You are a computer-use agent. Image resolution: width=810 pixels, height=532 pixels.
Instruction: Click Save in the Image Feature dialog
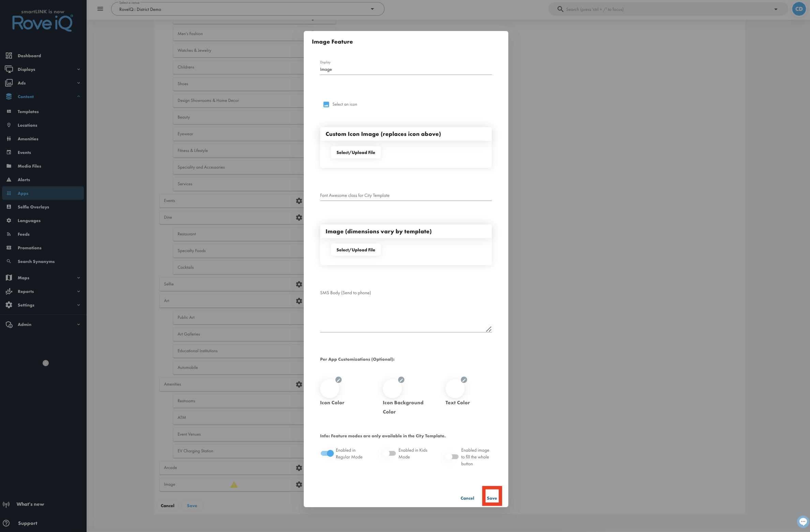492,498
